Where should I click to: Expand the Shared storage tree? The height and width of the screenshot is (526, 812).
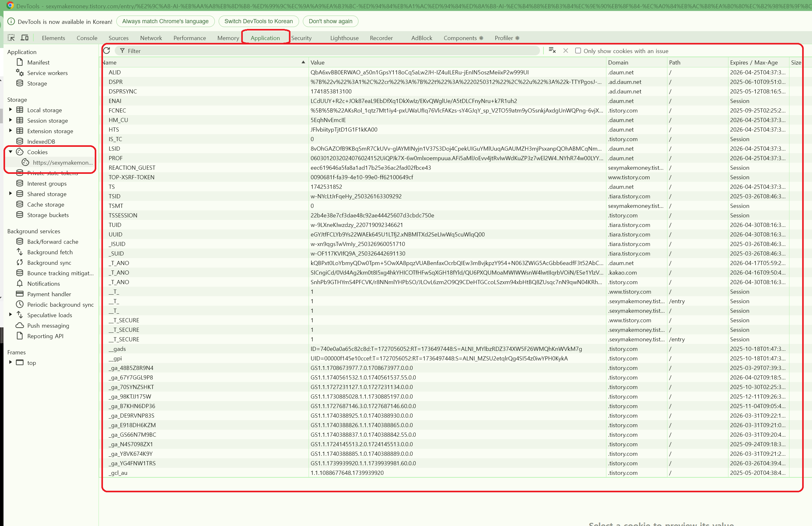pyautogui.click(x=10, y=194)
